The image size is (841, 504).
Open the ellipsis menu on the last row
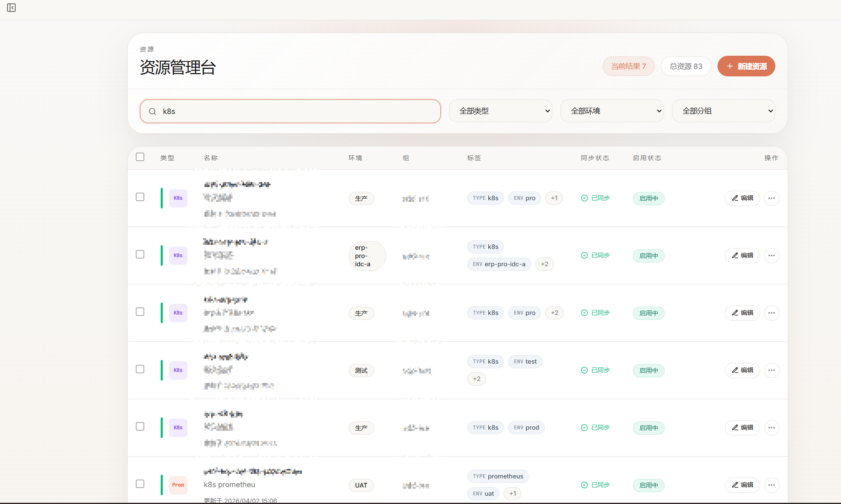pyautogui.click(x=771, y=485)
